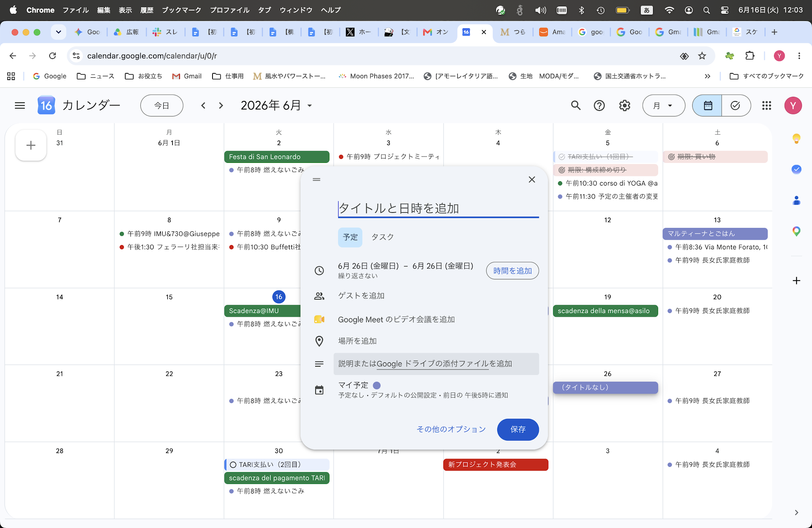Viewport: 812px width, 528px height.
Task: Open Google Maps side panel icon
Action: click(x=796, y=231)
